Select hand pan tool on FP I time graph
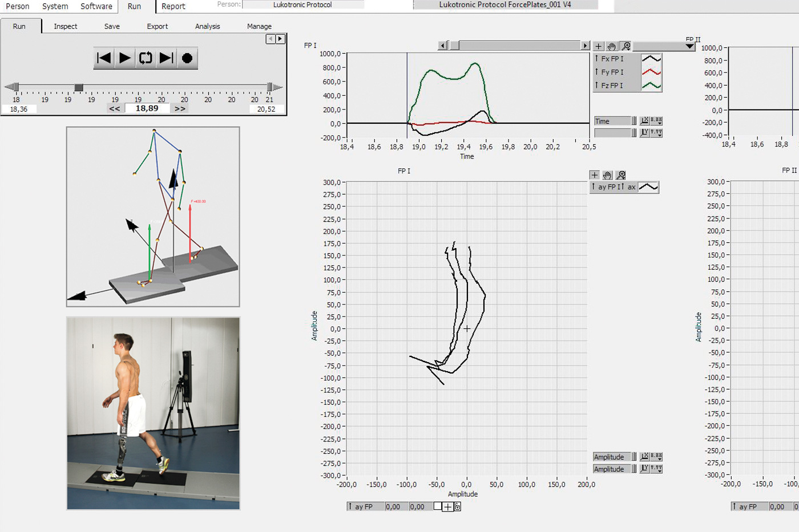 pyautogui.click(x=612, y=46)
